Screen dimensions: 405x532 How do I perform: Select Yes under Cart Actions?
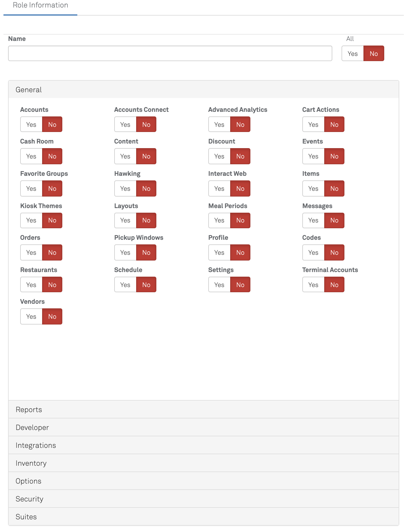[313, 124]
